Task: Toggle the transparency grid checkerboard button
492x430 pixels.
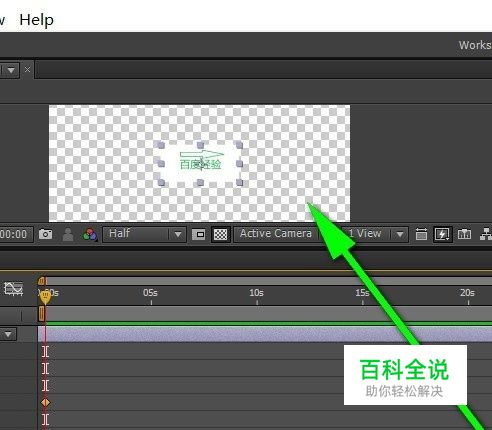Action: click(x=220, y=234)
